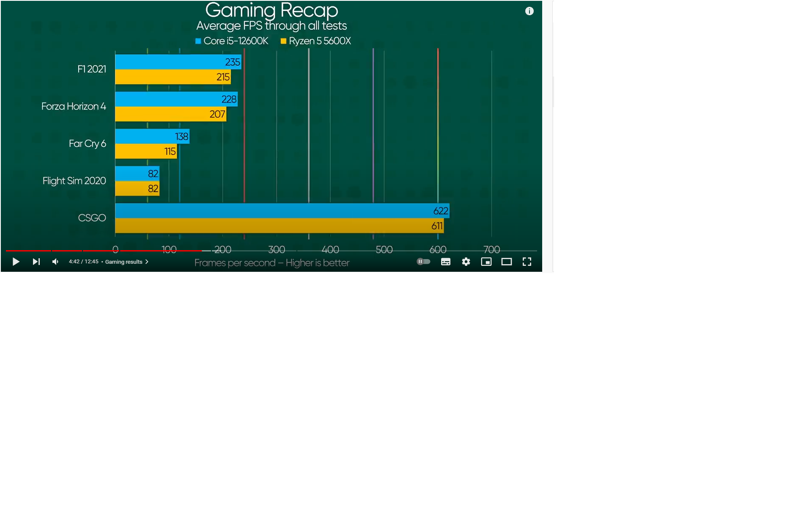Screen dimensions: 812x508
Task: Click the Play button
Action: coord(16,262)
